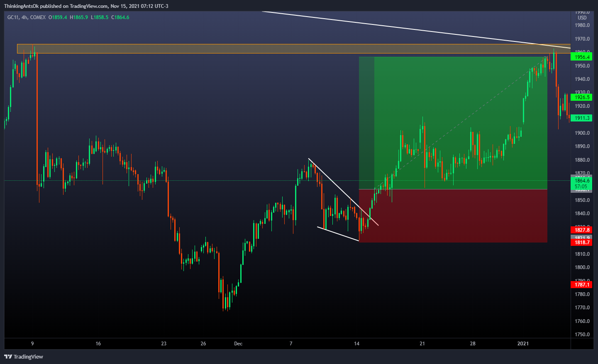
Task: Click the 1880.0 level on price axis
Action: tap(582, 160)
